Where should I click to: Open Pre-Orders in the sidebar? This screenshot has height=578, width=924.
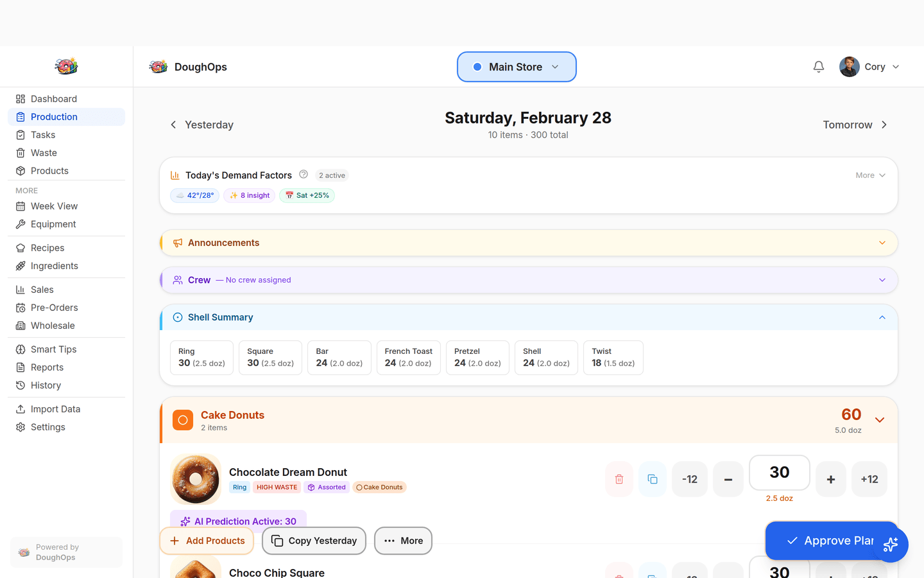(x=55, y=307)
